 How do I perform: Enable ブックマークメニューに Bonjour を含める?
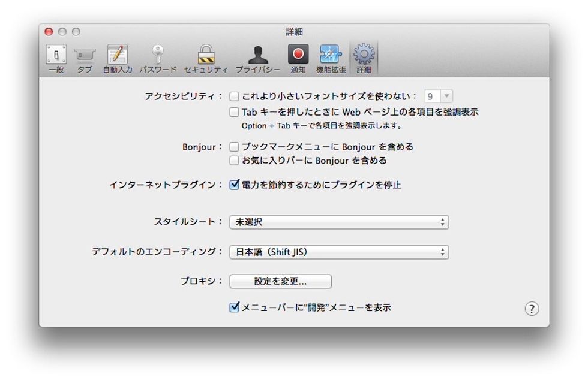pyautogui.click(x=234, y=146)
